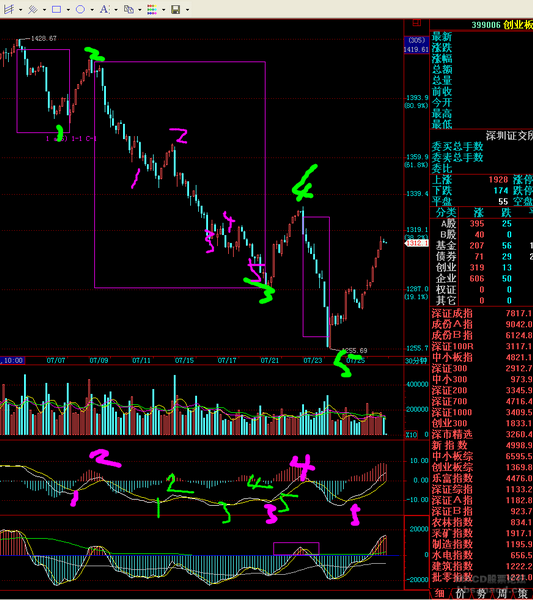Switch to the 细 tab
The height and width of the screenshot is (600, 533).
[x=440, y=593]
